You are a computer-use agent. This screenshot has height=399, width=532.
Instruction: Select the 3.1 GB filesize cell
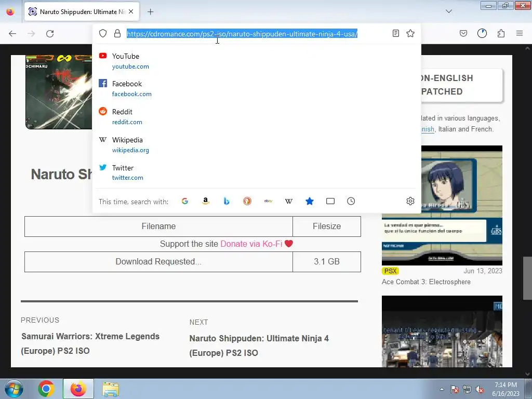click(327, 262)
